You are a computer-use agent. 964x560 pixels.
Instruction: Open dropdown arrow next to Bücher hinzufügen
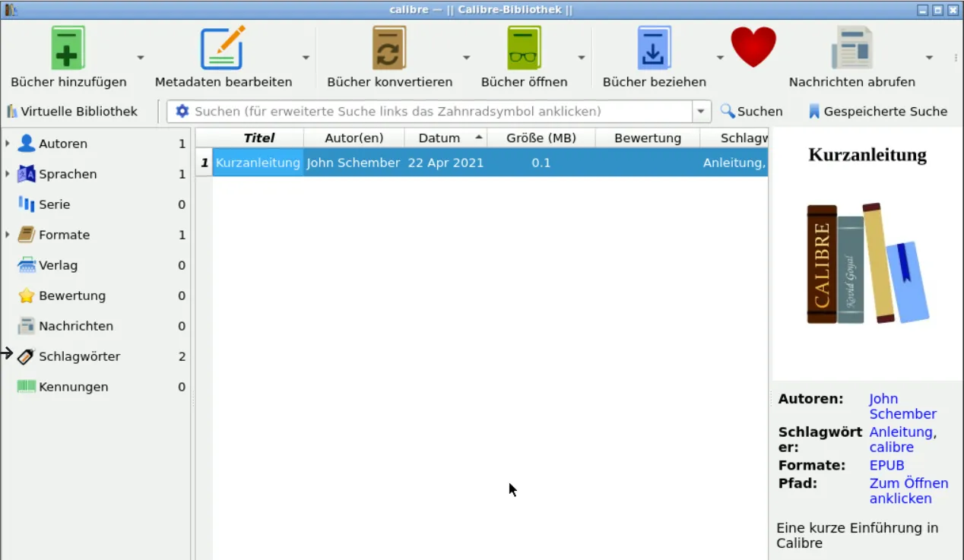[x=141, y=57]
